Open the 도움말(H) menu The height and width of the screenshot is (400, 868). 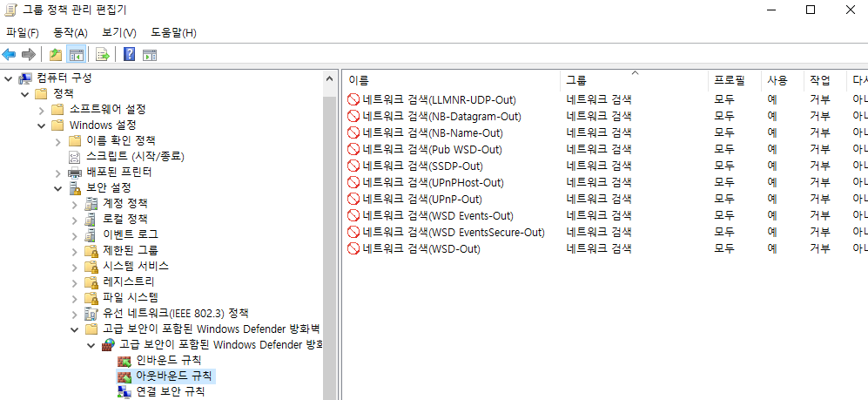click(x=173, y=33)
